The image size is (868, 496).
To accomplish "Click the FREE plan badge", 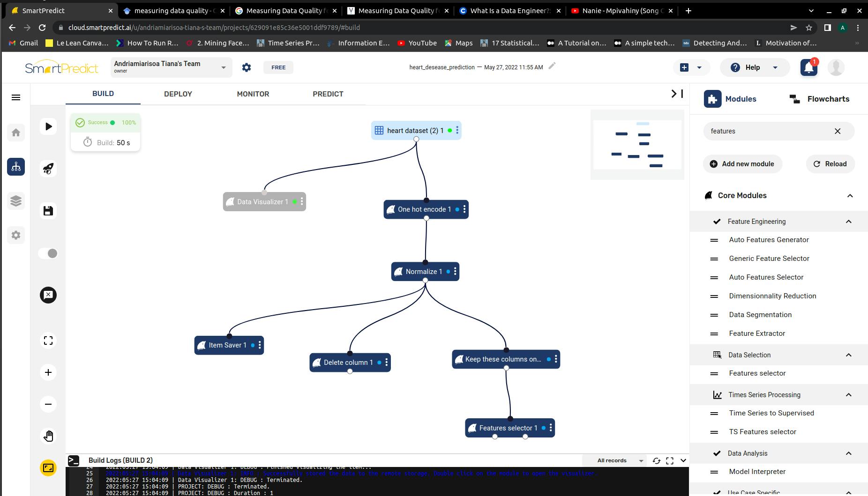I will pos(278,67).
